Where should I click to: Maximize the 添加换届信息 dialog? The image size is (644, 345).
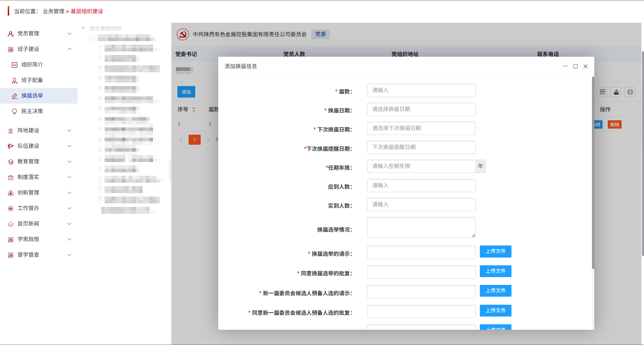click(x=576, y=66)
